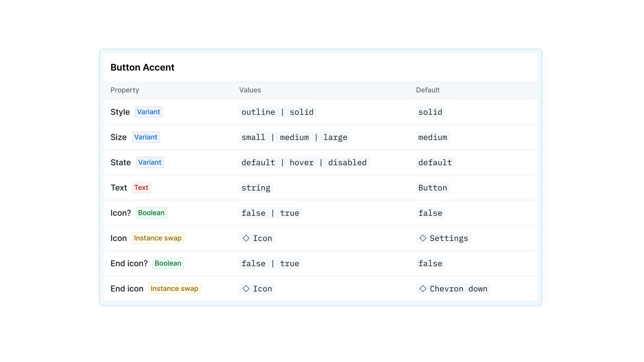Click the 'Button' default value
The width and height of the screenshot is (644, 362).
tap(433, 188)
